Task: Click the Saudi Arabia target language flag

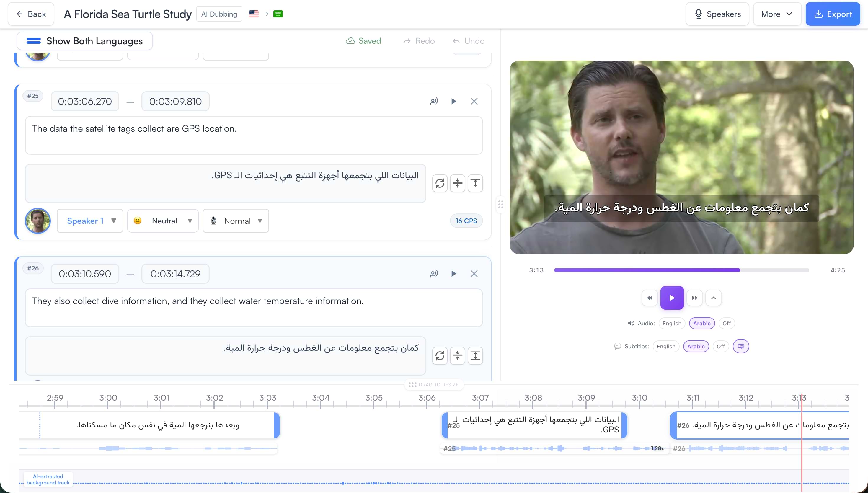Action: pyautogui.click(x=278, y=14)
